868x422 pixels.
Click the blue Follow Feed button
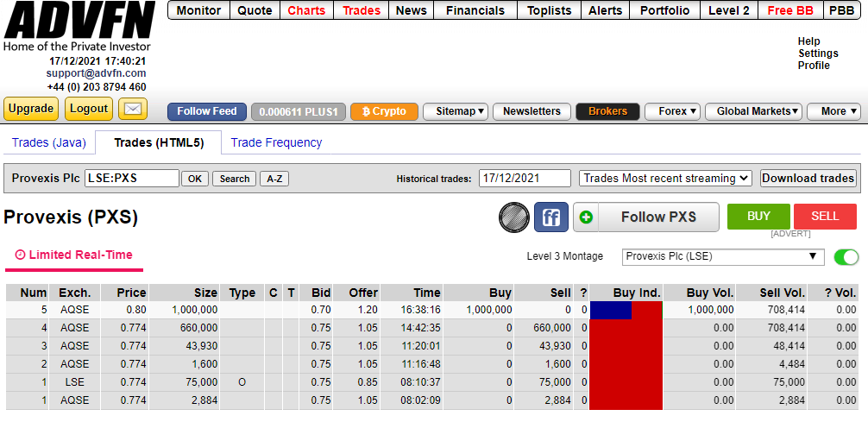point(207,111)
